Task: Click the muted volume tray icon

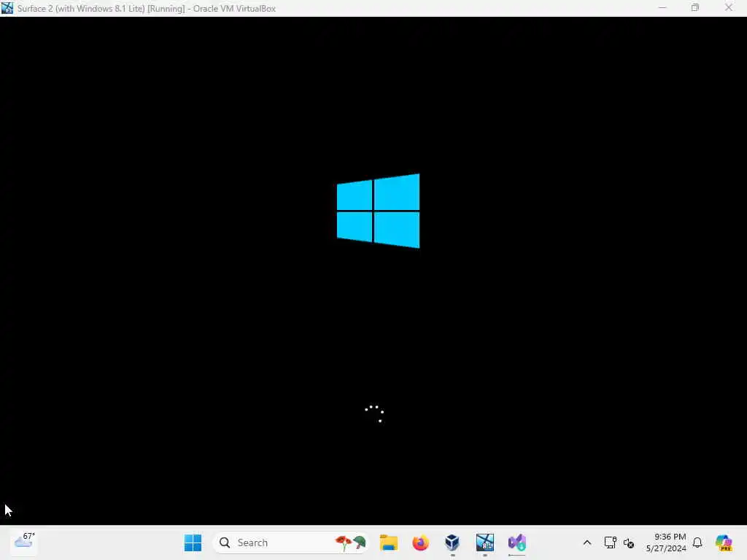Action: tap(629, 542)
